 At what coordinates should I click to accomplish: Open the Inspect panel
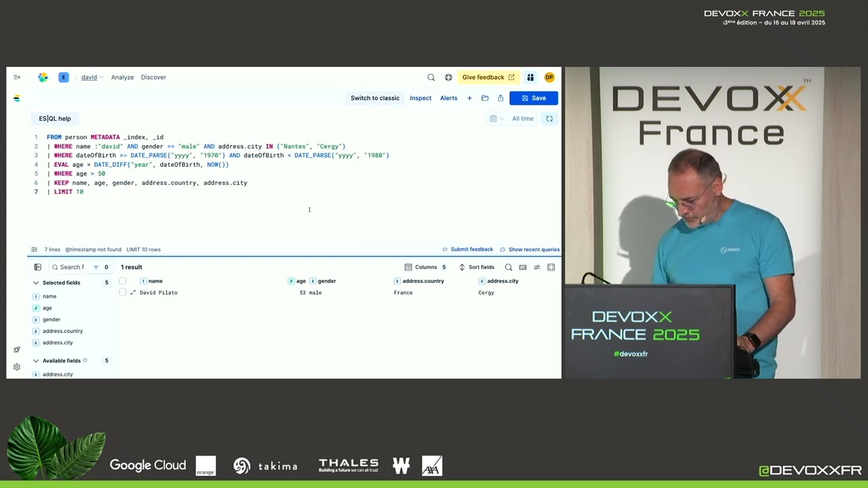(x=420, y=98)
